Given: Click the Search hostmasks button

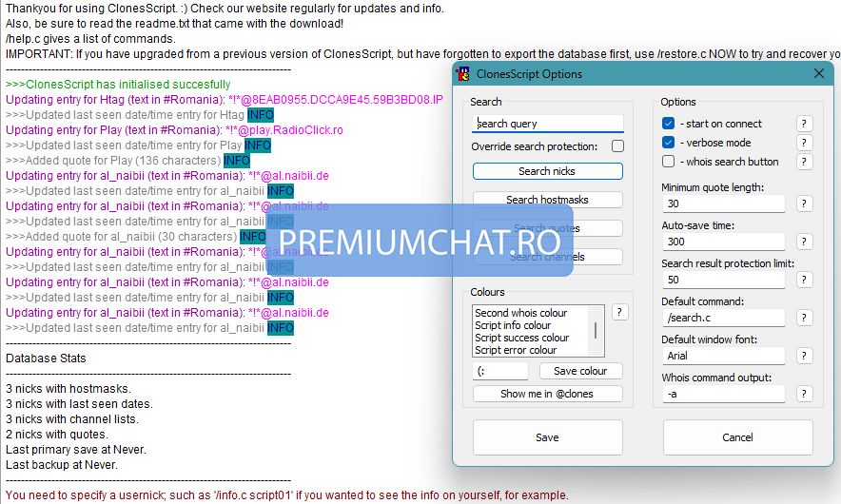Looking at the screenshot, I should [x=548, y=200].
